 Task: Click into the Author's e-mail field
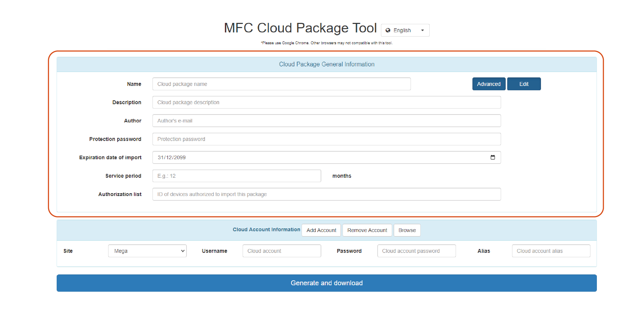point(327,121)
